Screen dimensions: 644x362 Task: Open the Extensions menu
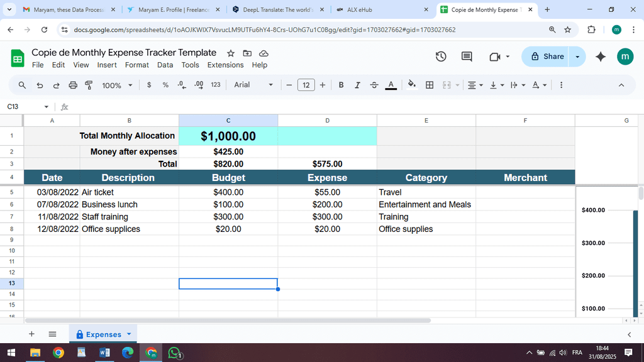tap(225, 65)
